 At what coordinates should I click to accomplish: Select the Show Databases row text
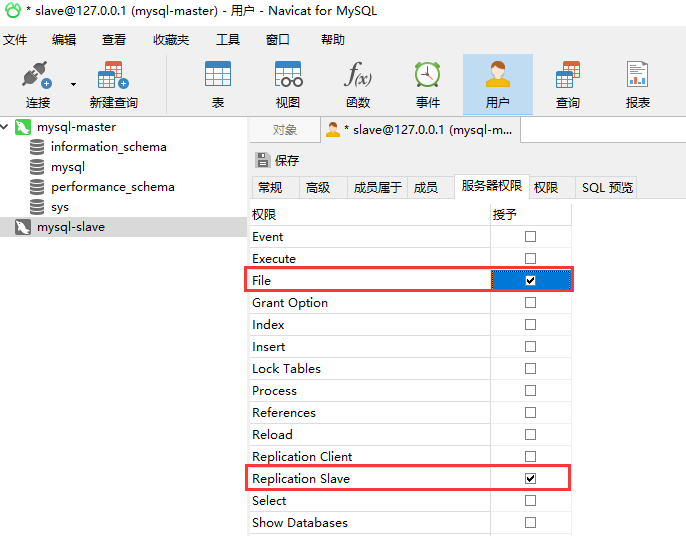click(x=300, y=523)
